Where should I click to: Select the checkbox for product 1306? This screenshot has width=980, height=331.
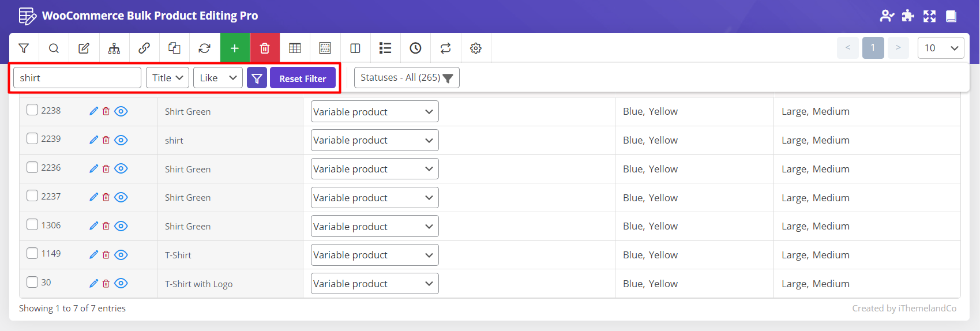pos(32,225)
